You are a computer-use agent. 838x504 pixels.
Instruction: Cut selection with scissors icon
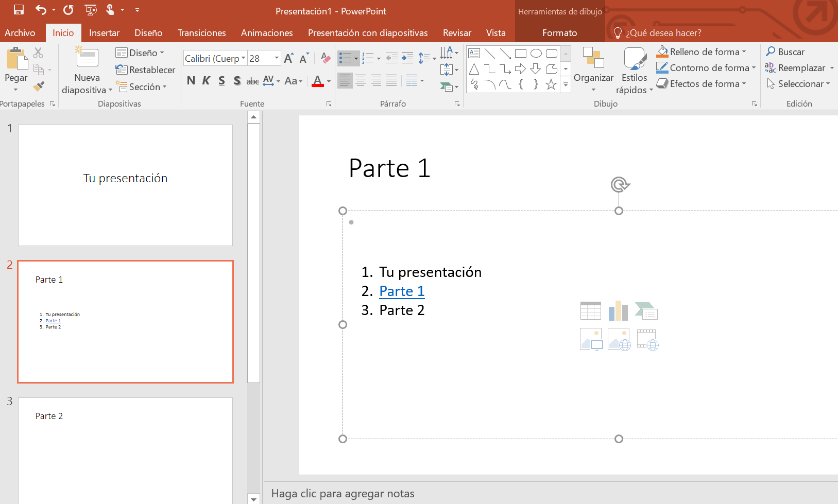[38, 53]
